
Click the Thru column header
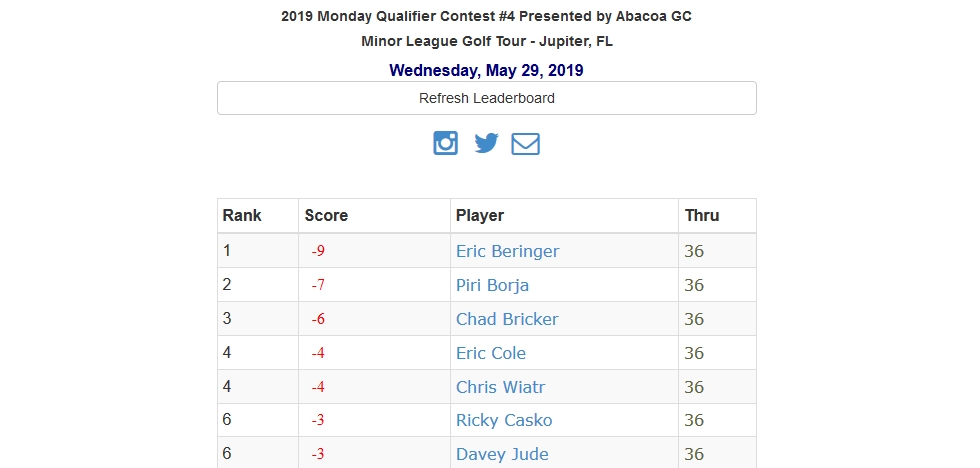pos(702,216)
